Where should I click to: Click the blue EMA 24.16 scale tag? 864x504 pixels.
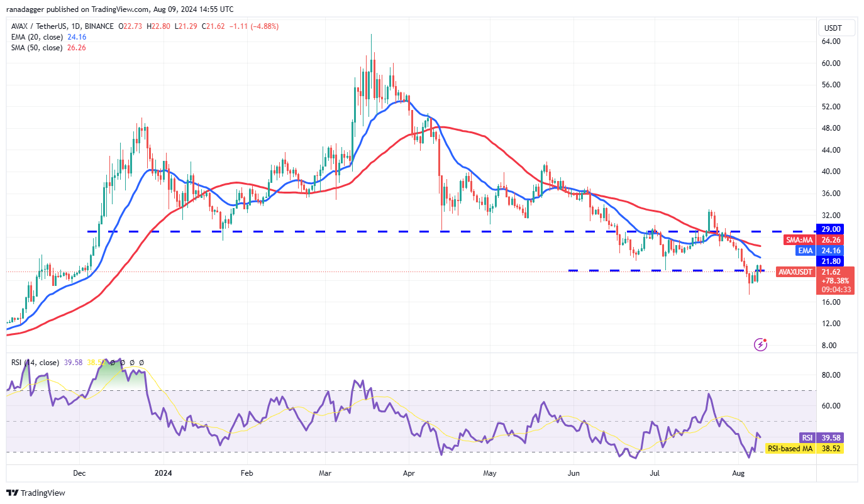(819, 250)
